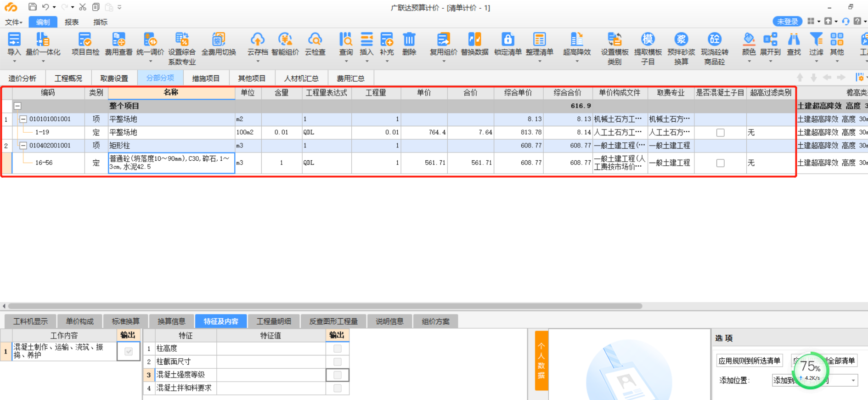Launch 智能组价 smart pricing
This screenshot has height=400, width=868.
[285, 45]
